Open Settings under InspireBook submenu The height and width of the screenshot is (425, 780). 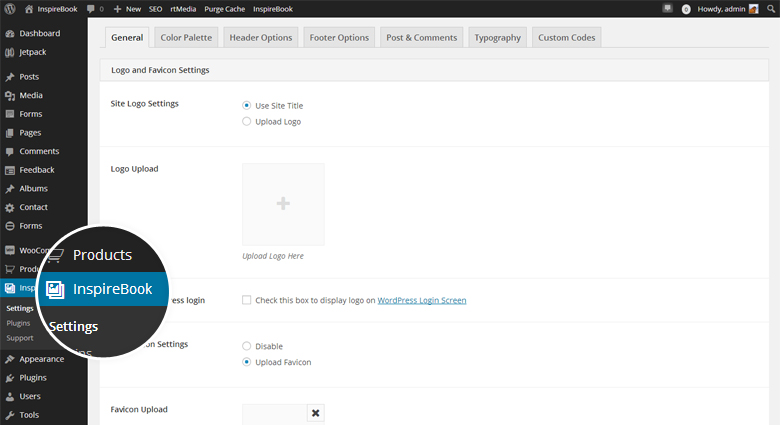(20, 309)
